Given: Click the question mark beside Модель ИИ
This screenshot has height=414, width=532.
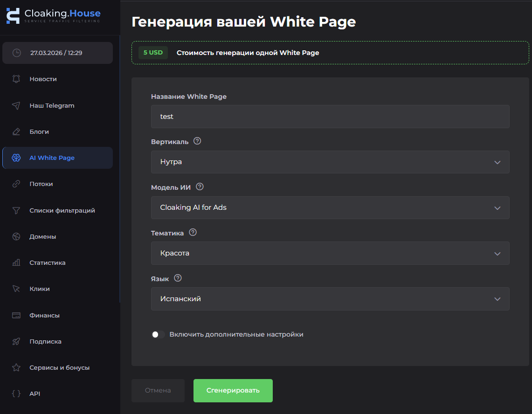Looking at the screenshot, I should (200, 187).
